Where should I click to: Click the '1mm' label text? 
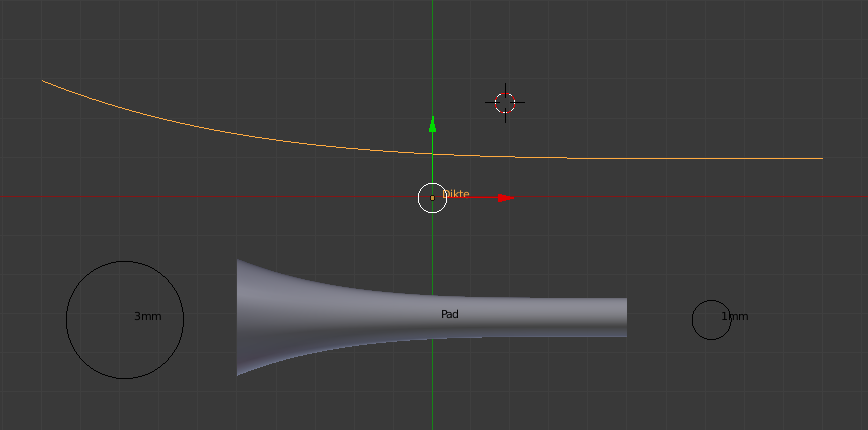point(734,316)
